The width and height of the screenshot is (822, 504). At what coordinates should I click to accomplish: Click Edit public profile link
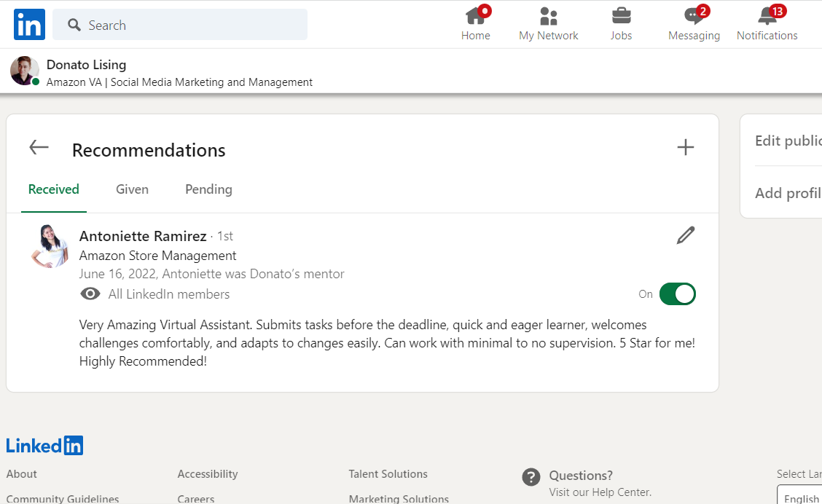[788, 141]
